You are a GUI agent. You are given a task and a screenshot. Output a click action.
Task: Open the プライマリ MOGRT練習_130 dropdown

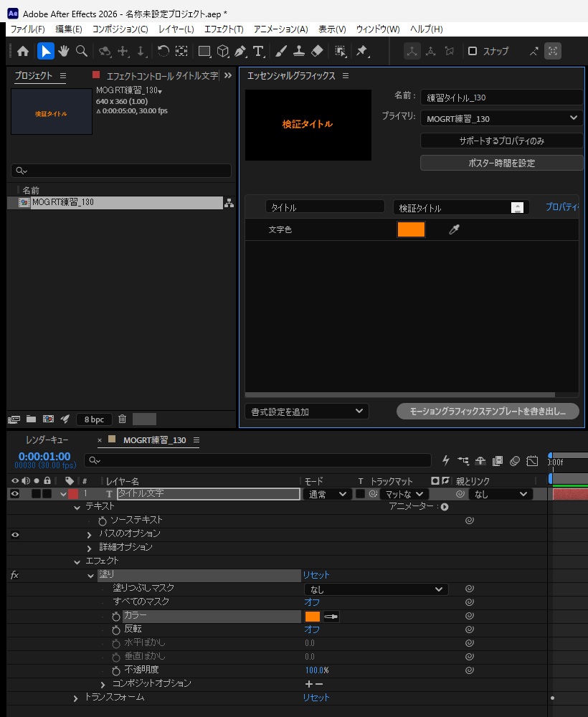[x=501, y=118]
